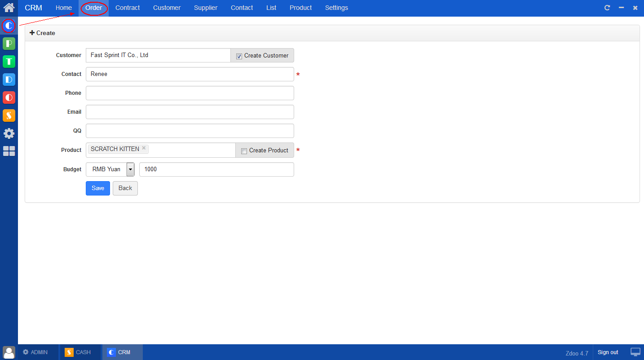Show desktop via monitor icon
This screenshot has width=644, height=360.
tap(635, 352)
